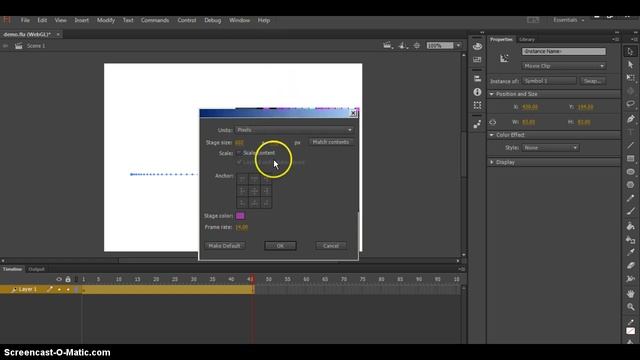Click the Match contents button
Viewport: 640px width, 360px height.
click(331, 142)
